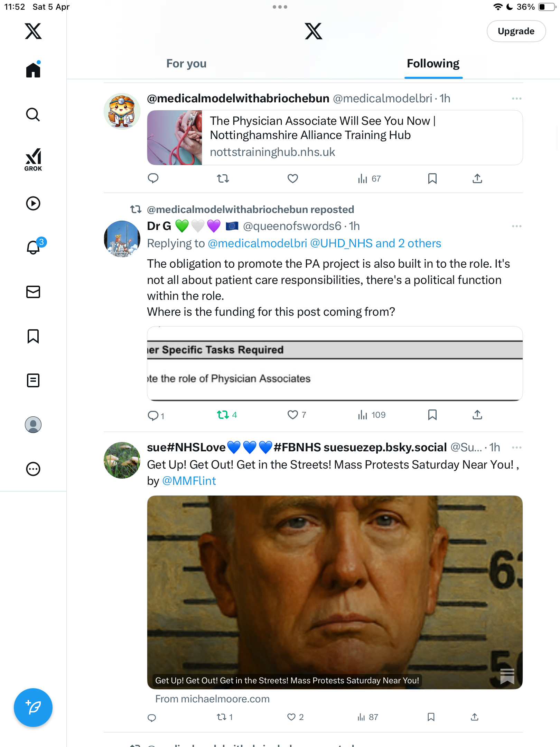Open the mugshot image from michaelmoore.com
Screen dimensions: 560x747
click(335, 592)
